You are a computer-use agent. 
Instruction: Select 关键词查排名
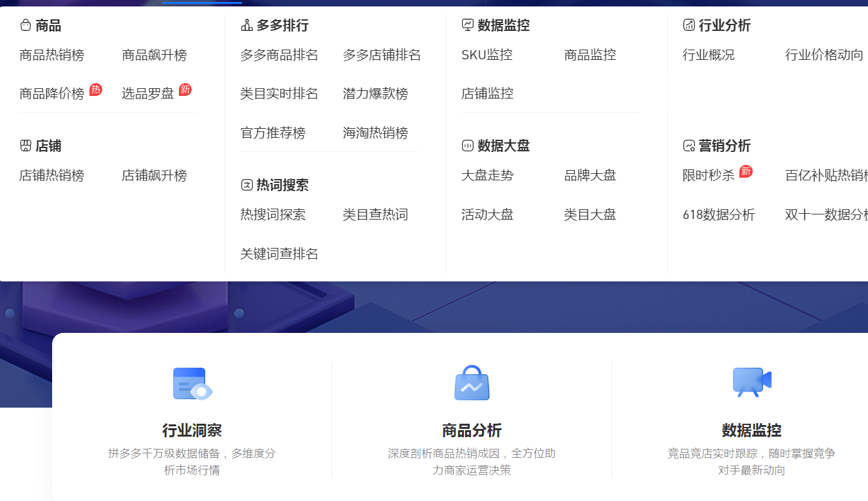point(279,254)
